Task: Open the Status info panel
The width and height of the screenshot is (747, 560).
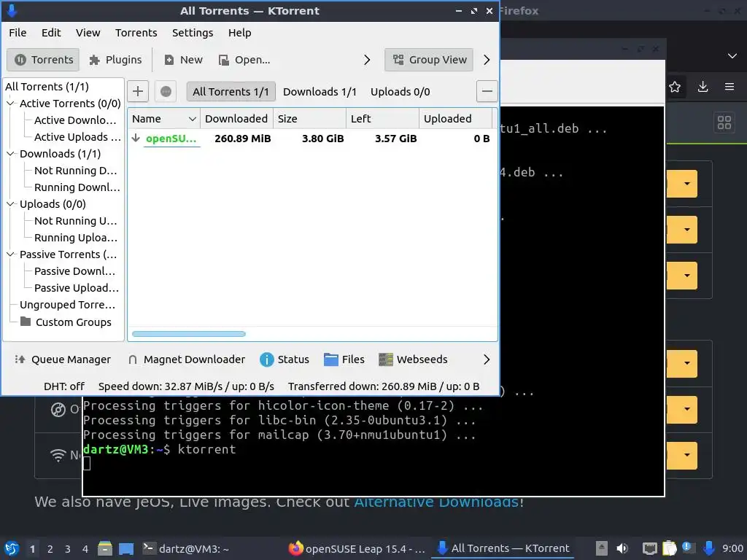Action: tap(285, 359)
